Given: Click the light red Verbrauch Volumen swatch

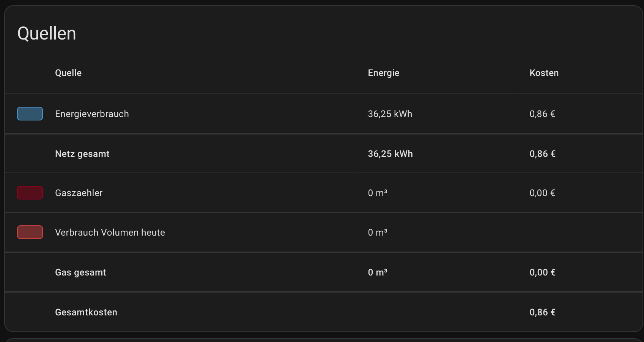Looking at the screenshot, I should coord(30,232).
